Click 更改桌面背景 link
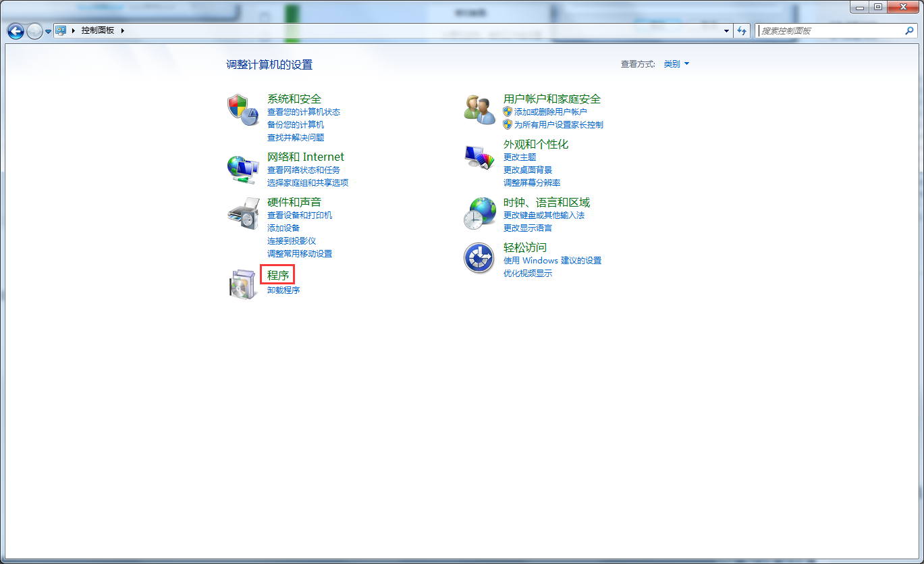Image resolution: width=924 pixels, height=564 pixels. point(528,170)
